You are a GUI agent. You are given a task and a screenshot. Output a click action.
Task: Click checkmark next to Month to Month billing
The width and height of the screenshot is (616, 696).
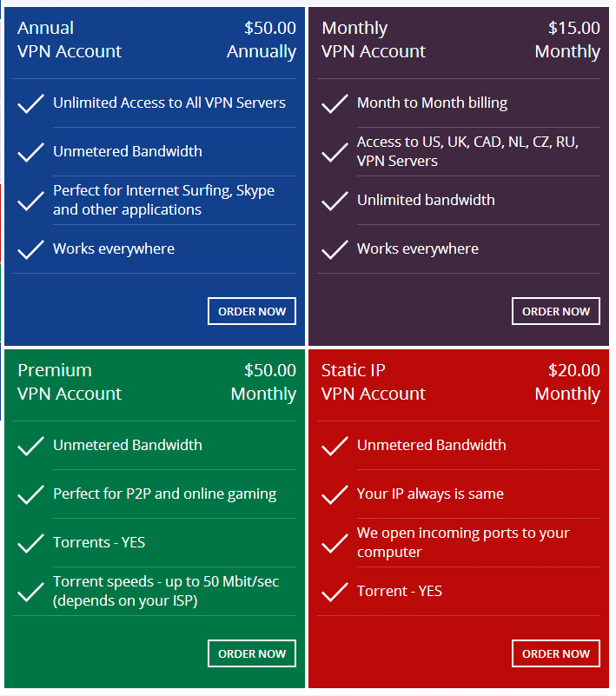334,103
